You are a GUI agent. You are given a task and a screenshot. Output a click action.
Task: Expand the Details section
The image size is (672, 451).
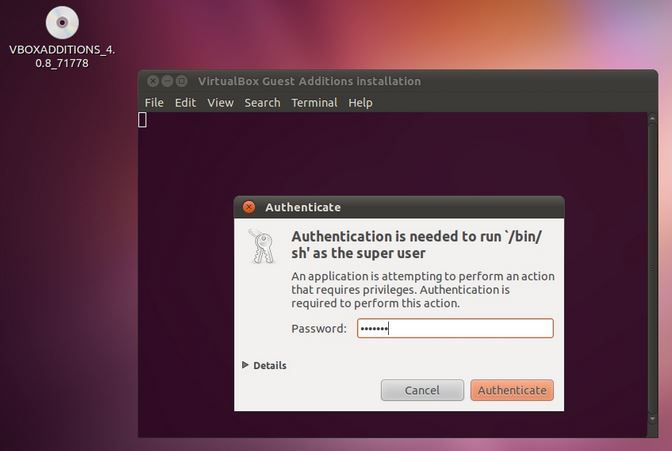click(x=264, y=365)
